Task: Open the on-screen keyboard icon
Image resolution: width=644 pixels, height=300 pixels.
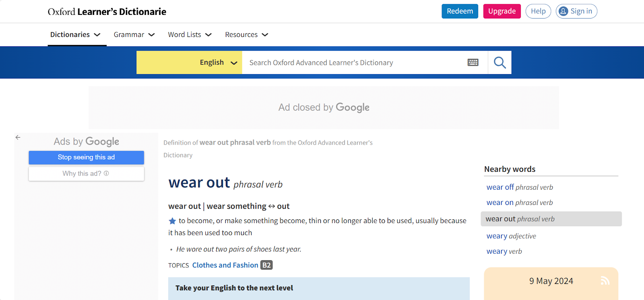Action: [x=473, y=62]
